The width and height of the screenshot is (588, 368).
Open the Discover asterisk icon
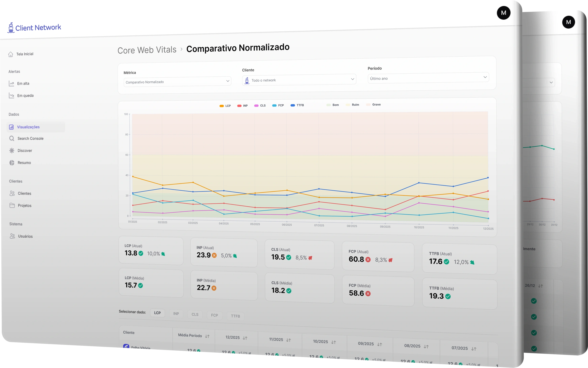coord(12,151)
